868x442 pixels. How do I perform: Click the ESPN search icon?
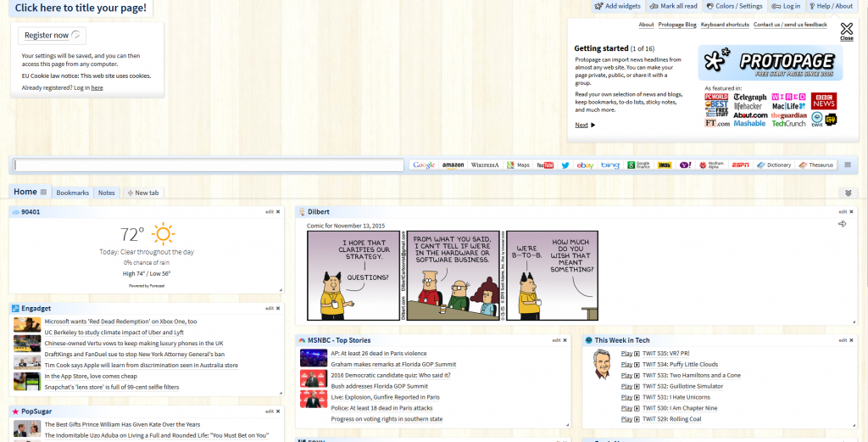coord(740,165)
